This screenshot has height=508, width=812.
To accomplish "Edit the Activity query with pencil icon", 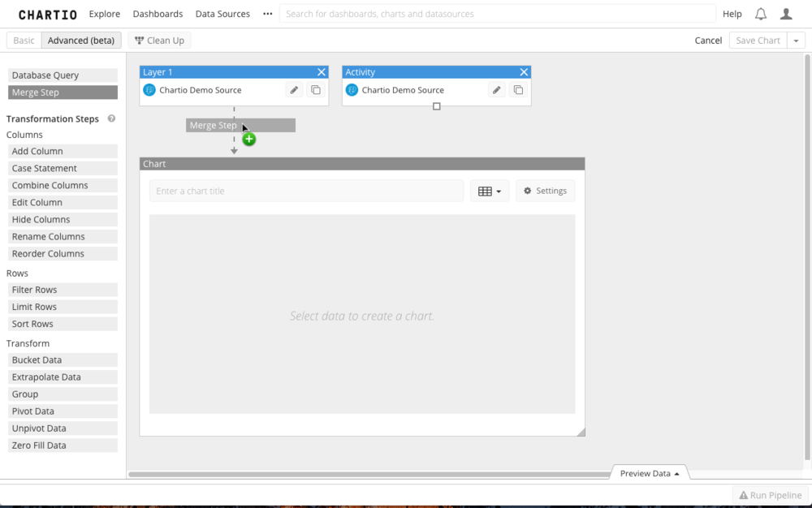I will [x=497, y=90].
